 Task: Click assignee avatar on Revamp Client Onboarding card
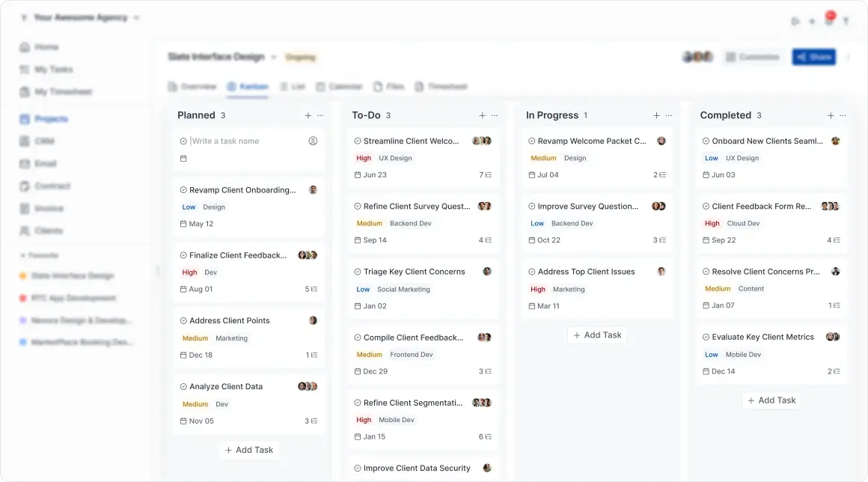pyautogui.click(x=313, y=190)
